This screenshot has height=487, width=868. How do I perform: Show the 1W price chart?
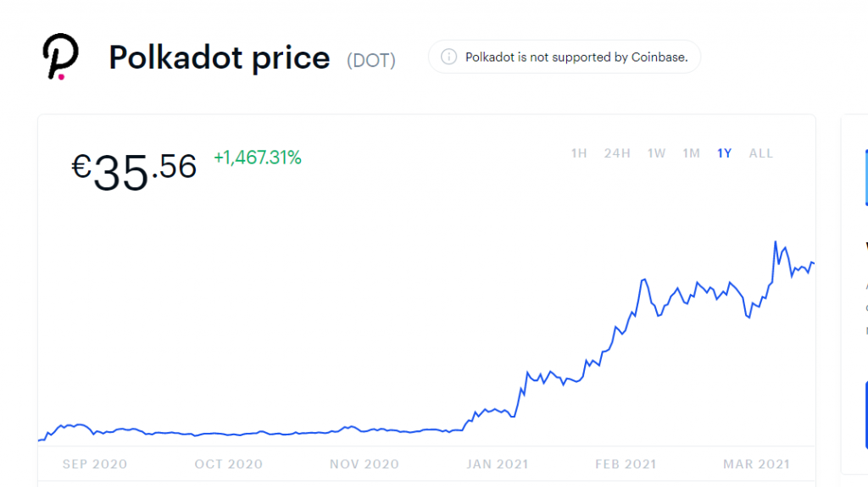[656, 153]
